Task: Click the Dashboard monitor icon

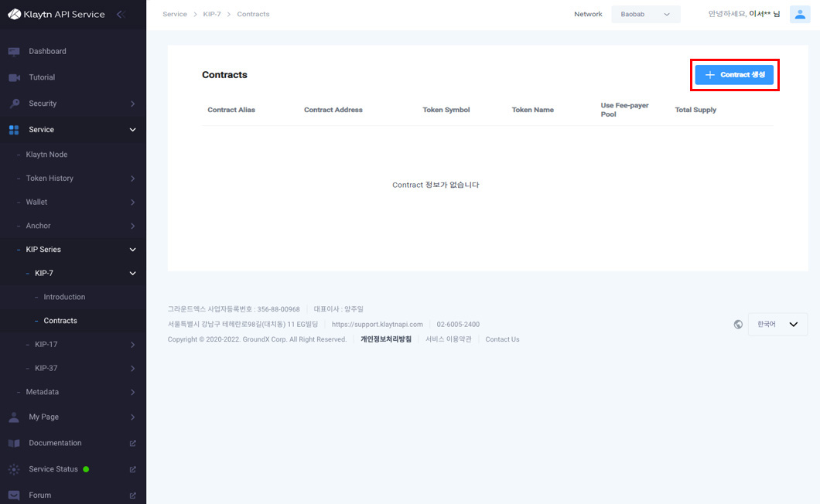Action: click(14, 51)
